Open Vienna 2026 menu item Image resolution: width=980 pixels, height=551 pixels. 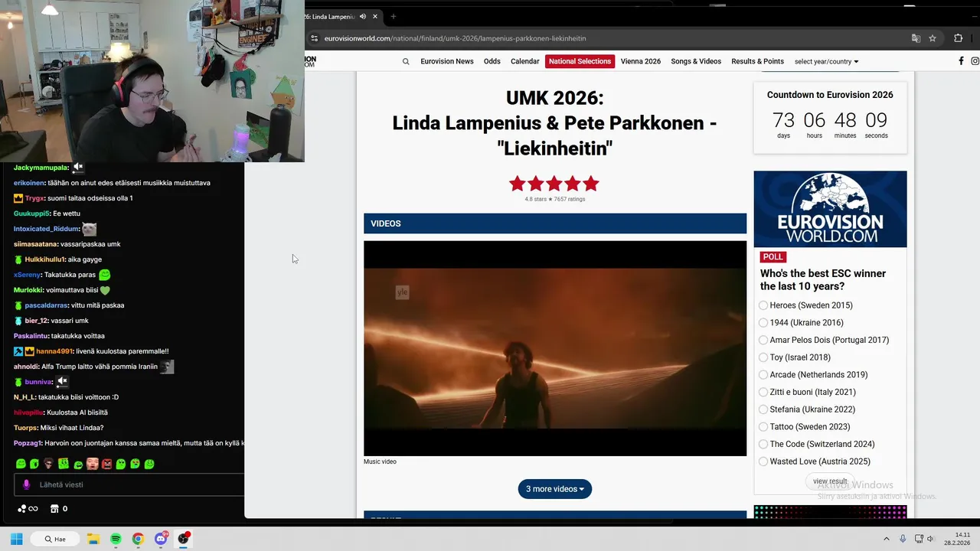coord(641,61)
